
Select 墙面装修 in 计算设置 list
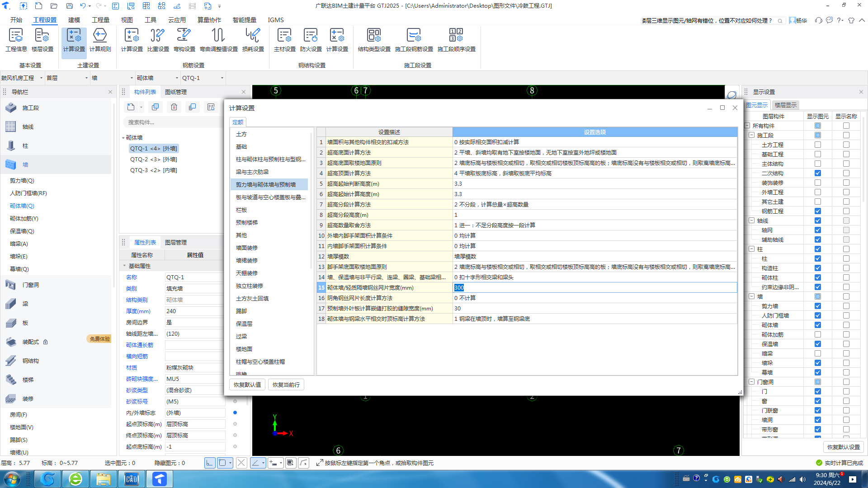pos(247,248)
